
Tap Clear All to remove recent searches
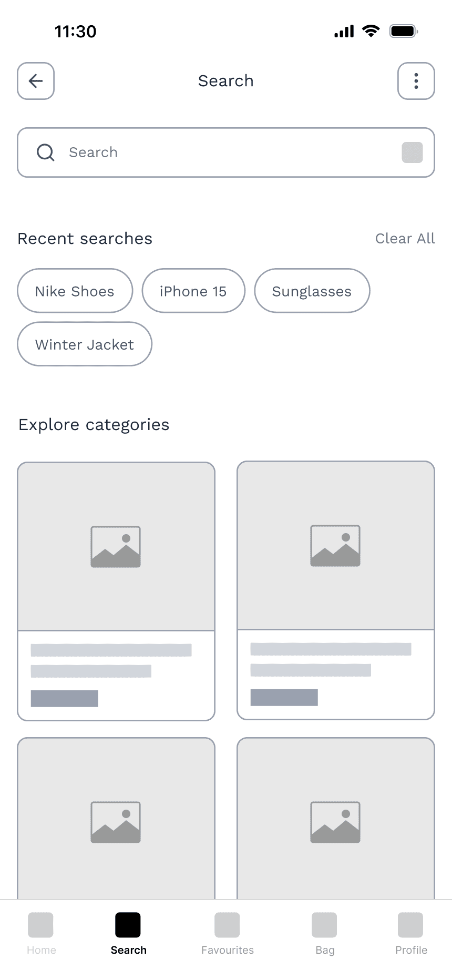point(405,238)
